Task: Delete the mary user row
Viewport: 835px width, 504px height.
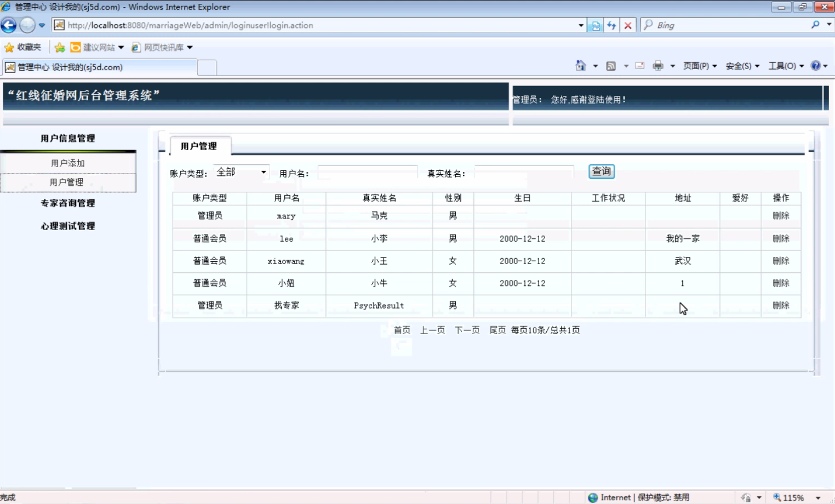Action: 781,216
